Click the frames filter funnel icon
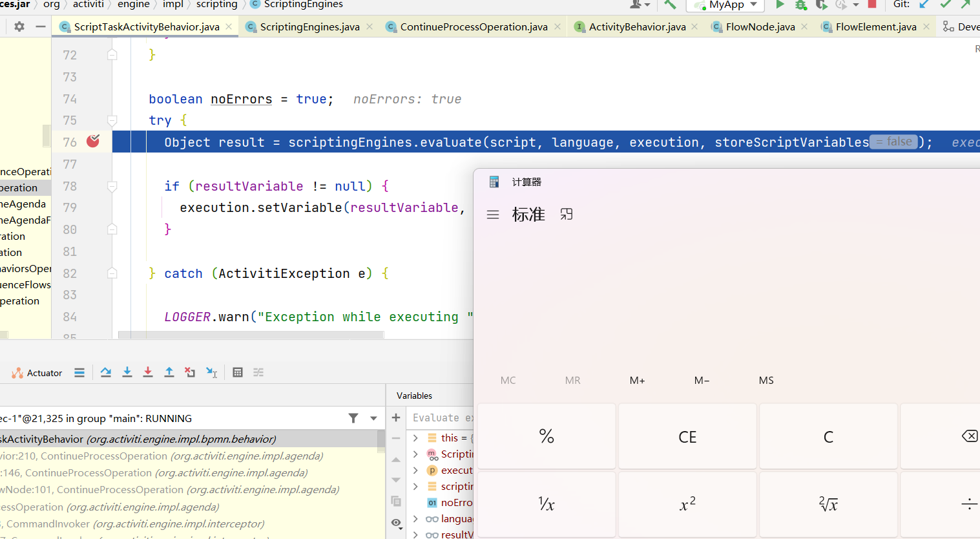This screenshot has width=980, height=539. pyautogui.click(x=353, y=418)
